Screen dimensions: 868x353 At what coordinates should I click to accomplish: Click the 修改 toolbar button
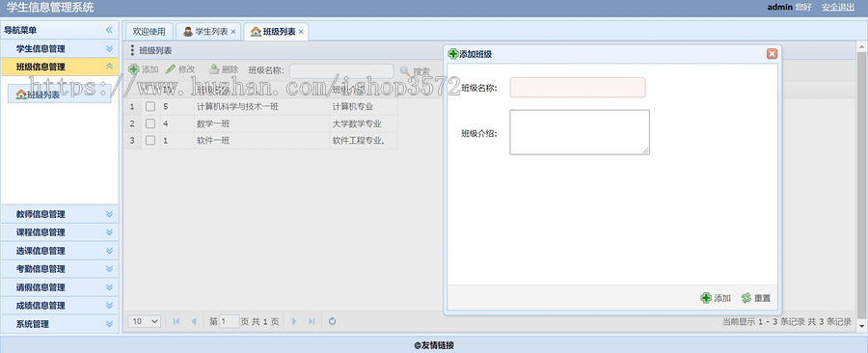(180, 69)
